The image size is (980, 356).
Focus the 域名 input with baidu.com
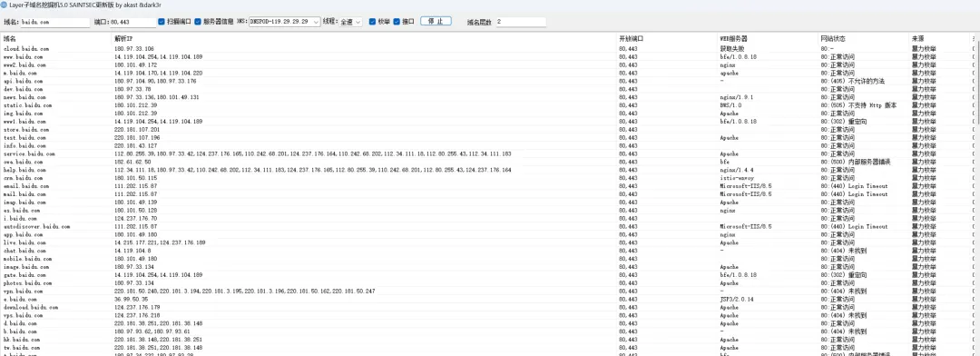click(55, 22)
